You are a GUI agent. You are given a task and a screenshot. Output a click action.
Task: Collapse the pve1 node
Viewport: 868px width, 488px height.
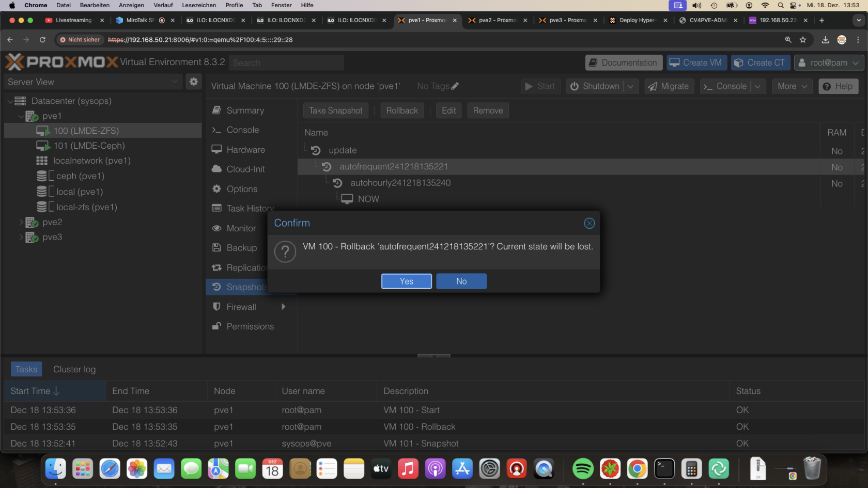point(21,116)
